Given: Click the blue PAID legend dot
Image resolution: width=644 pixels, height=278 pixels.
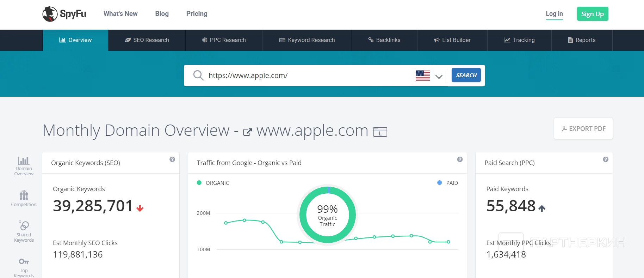Looking at the screenshot, I should [440, 183].
